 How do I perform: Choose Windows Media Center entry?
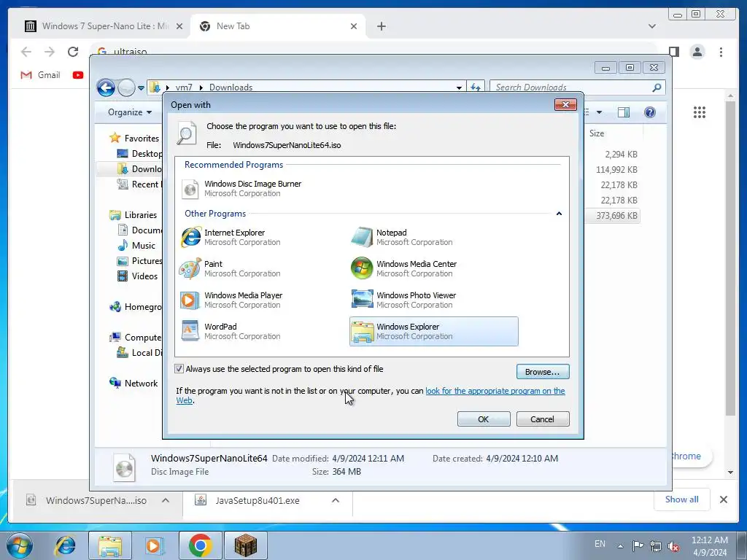[x=404, y=268]
